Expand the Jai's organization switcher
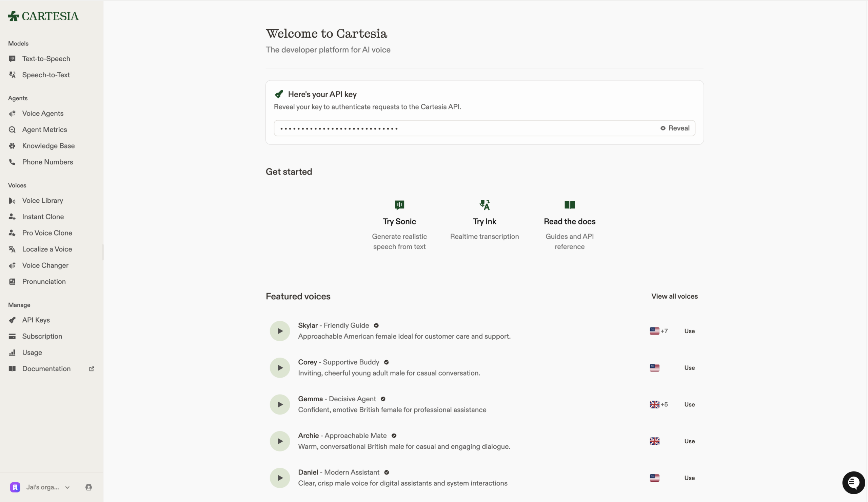This screenshot has height=502, width=868. pos(40,487)
